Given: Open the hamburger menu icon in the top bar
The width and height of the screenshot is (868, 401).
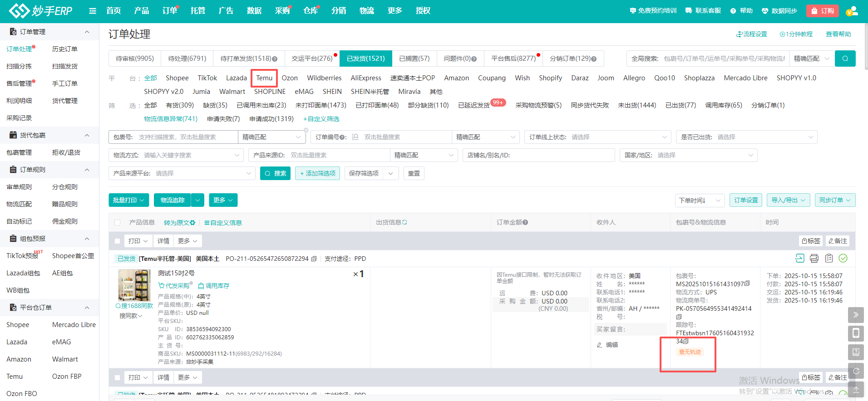Looking at the screenshot, I should point(93,11).
